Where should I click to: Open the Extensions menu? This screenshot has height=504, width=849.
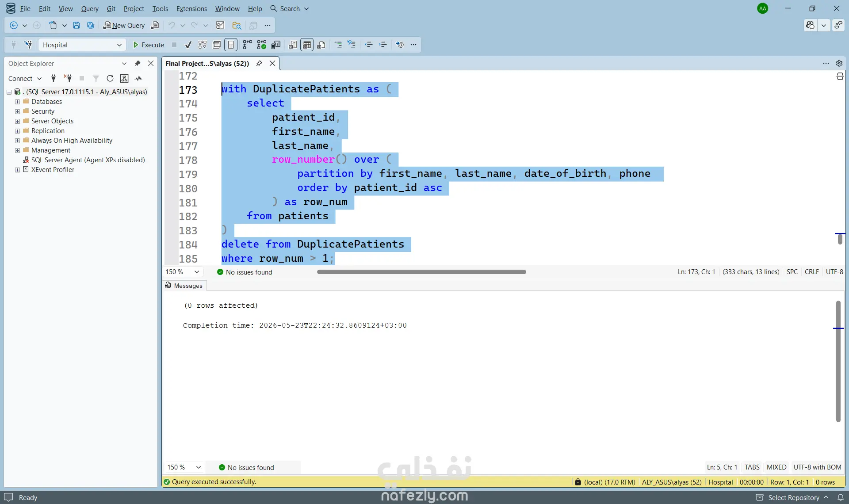191,8
